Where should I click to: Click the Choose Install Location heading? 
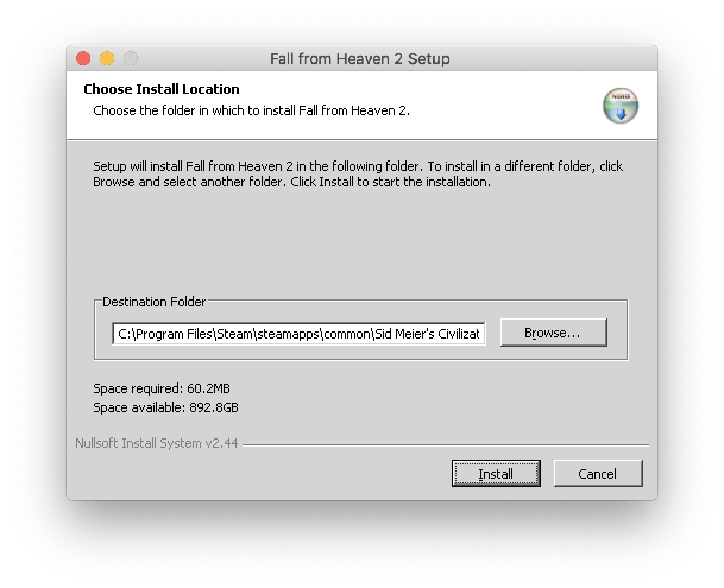[x=162, y=89]
